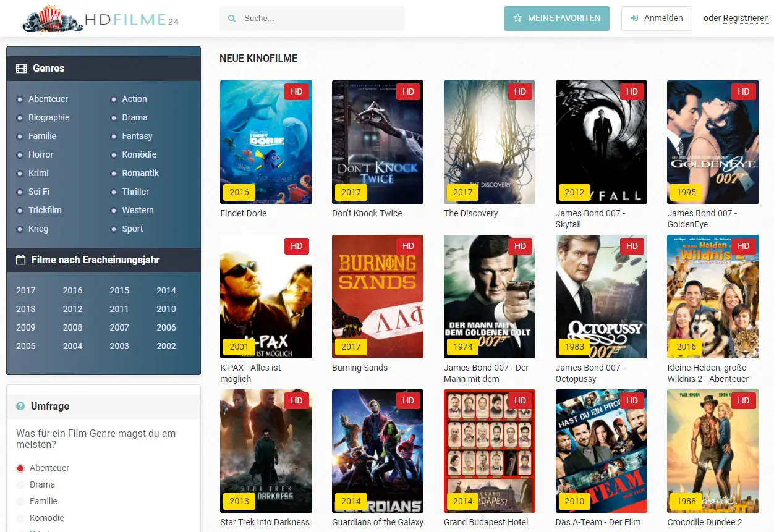
Task: Click the HD badge on Skyfall poster
Action: tap(632, 91)
